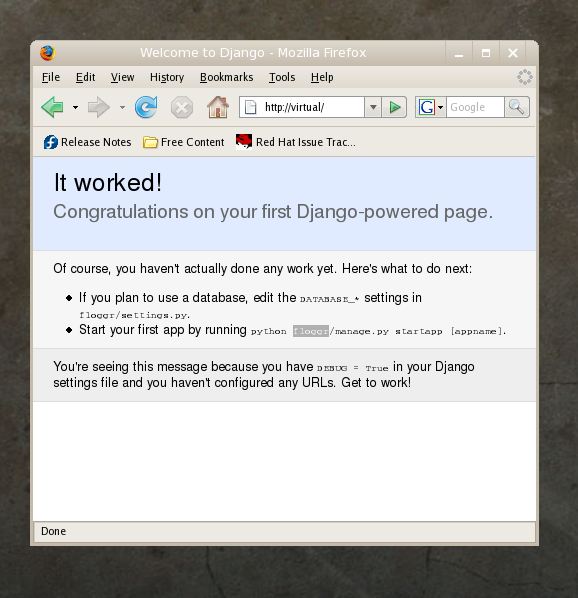578x598 pixels.
Task: Focus the Google search input field
Action: [475, 107]
